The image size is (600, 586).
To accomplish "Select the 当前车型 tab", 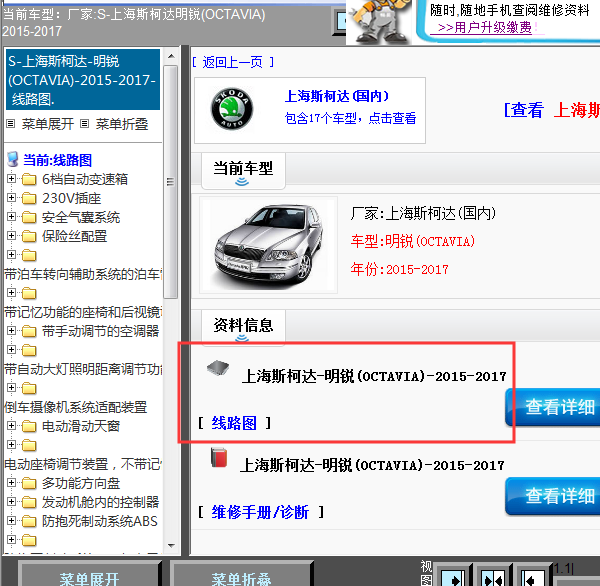I will (243, 170).
